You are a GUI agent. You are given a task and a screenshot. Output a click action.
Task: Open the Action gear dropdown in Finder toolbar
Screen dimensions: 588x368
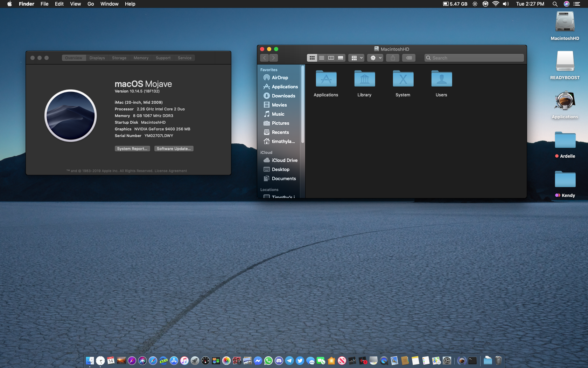(x=376, y=58)
